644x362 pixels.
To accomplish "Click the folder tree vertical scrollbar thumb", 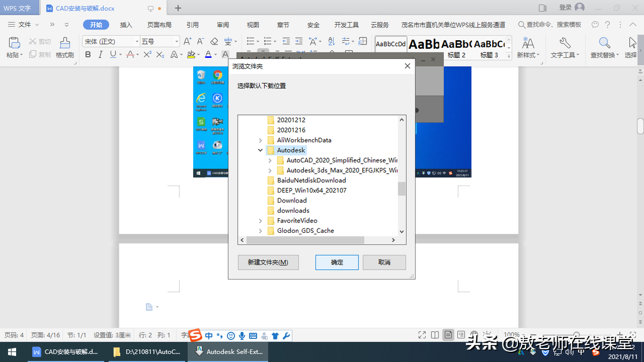I will click(401, 189).
